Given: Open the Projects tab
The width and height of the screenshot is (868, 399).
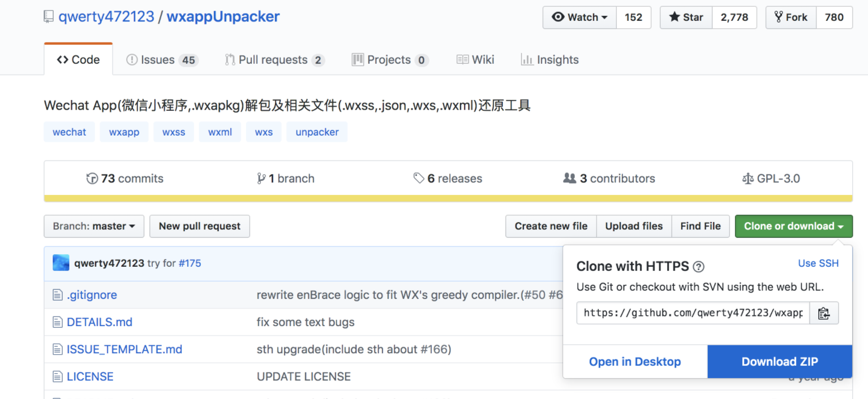Looking at the screenshot, I should (x=390, y=60).
